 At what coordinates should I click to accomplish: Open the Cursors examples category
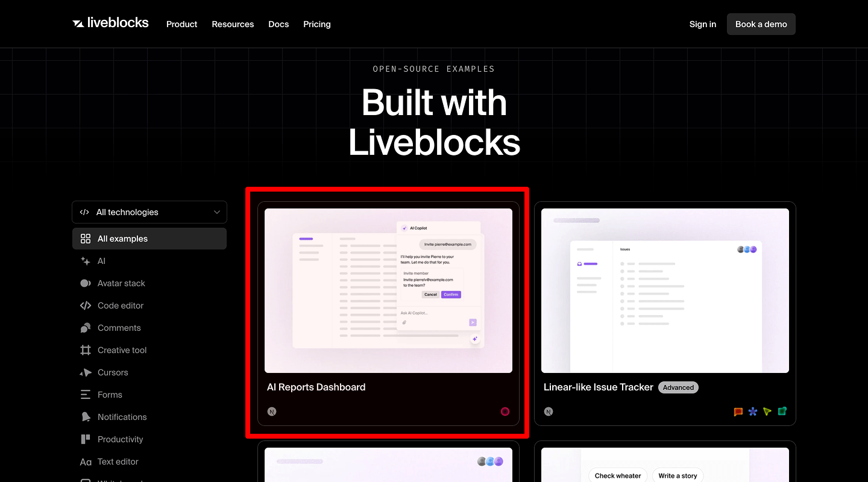point(113,372)
